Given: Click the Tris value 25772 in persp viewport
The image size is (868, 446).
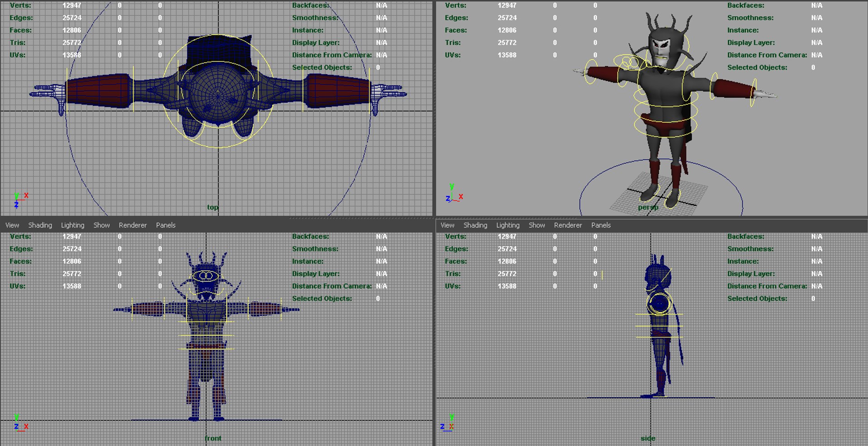Looking at the screenshot, I should coord(507,43).
